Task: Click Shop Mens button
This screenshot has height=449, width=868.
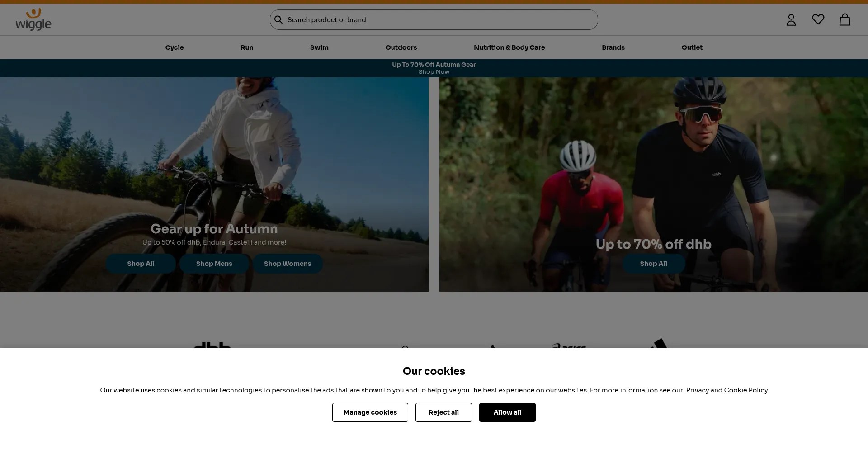Action: pos(214,264)
